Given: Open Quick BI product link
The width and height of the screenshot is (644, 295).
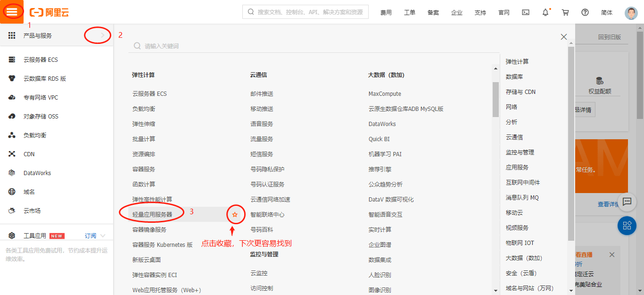Looking at the screenshot, I should [379, 139].
